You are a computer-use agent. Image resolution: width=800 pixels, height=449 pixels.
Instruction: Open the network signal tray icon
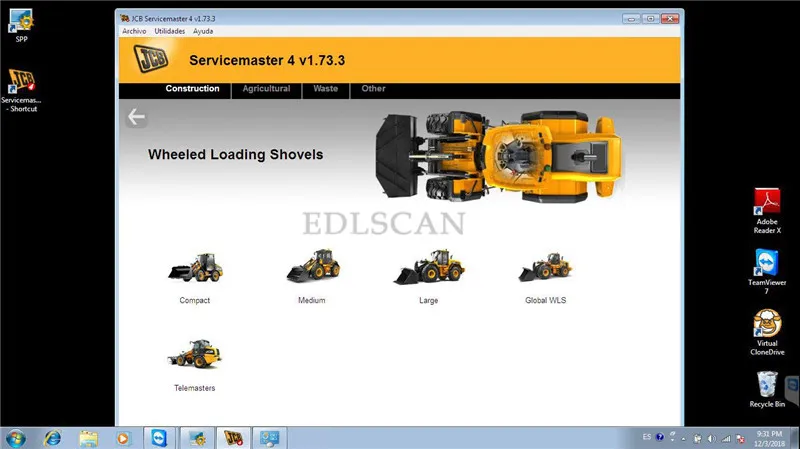(726, 439)
